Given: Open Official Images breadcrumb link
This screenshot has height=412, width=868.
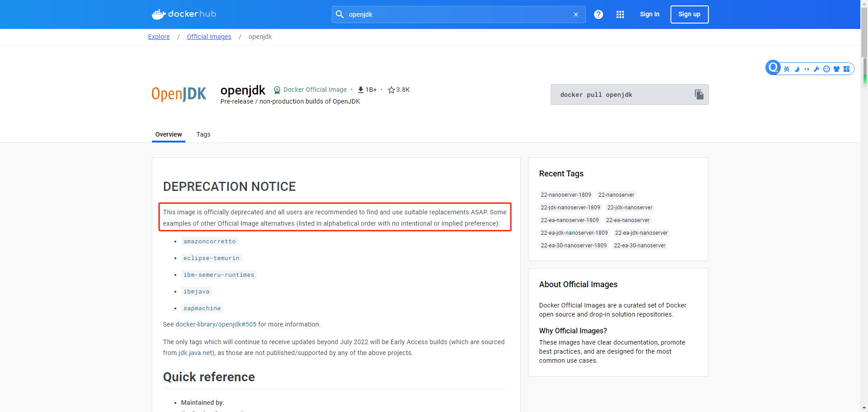Looking at the screenshot, I should point(209,37).
